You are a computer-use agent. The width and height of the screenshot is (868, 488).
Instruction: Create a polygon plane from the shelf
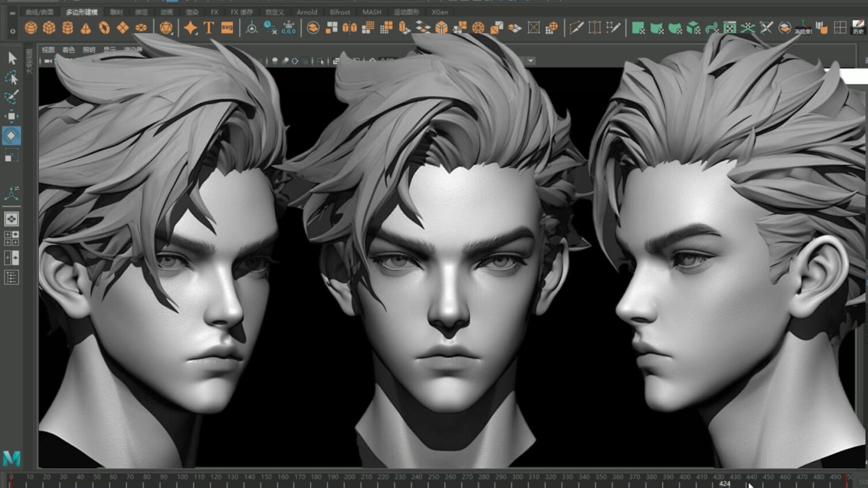(123, 28)
